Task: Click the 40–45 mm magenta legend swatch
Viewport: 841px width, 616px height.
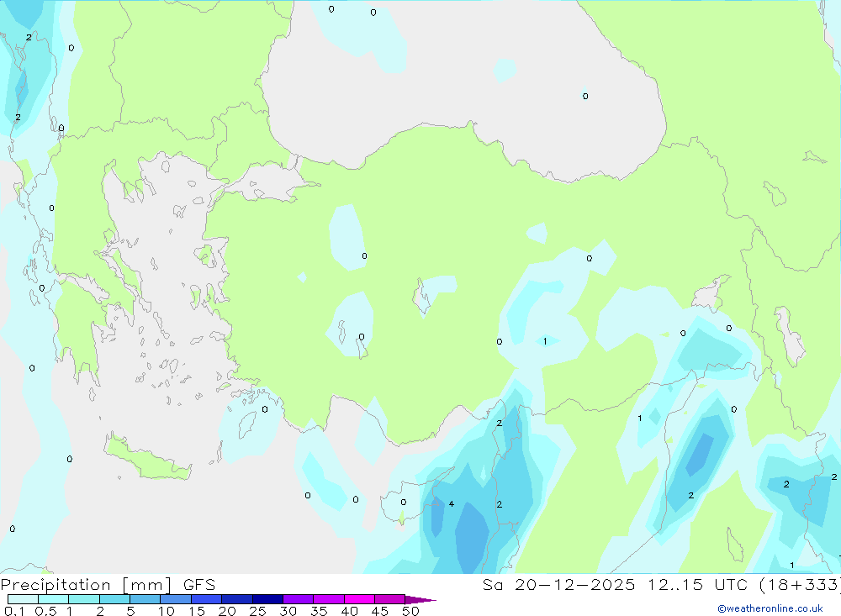Action: [359, 599]
